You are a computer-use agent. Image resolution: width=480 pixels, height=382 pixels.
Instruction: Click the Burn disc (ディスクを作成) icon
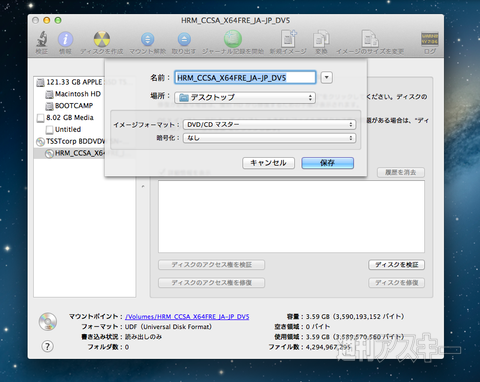tap(102, 39)
